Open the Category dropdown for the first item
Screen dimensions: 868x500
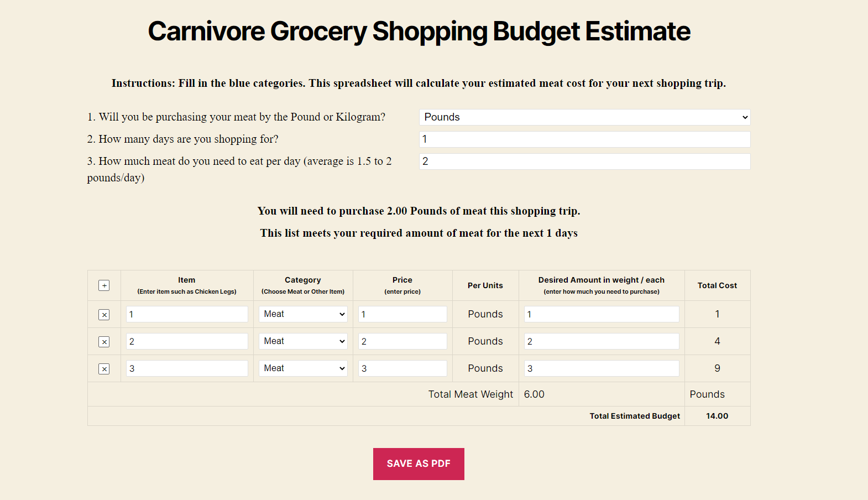302,314
